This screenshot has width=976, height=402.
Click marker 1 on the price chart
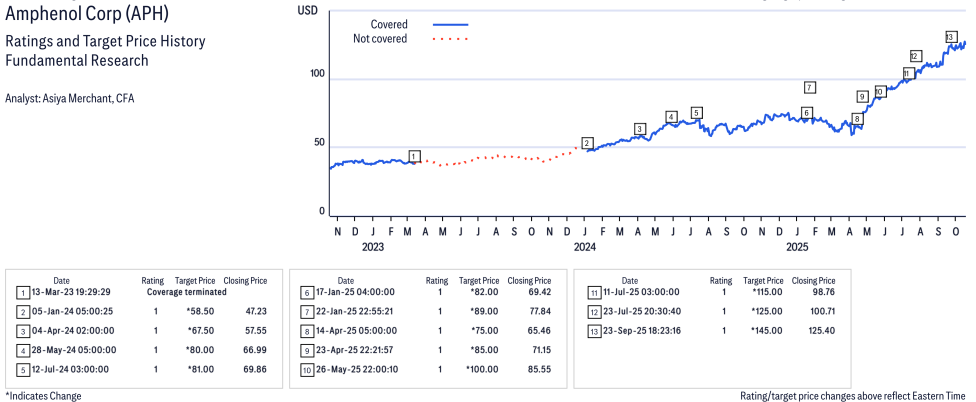click(x=414, y=156)
